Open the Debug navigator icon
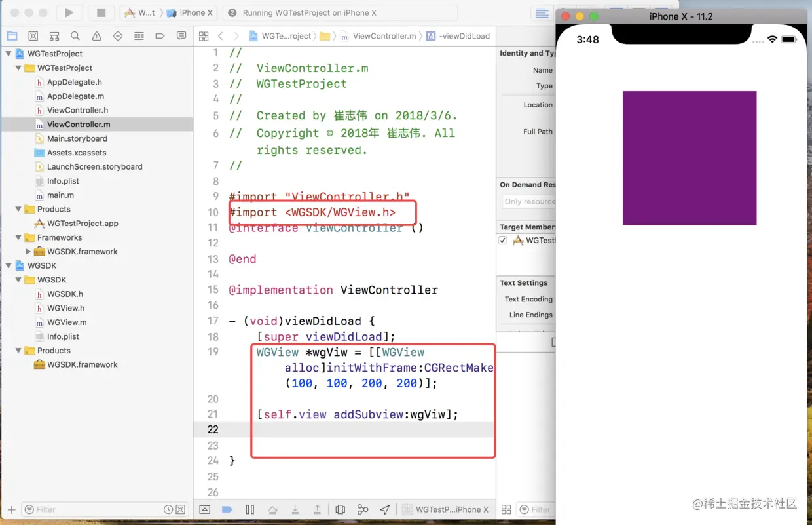Image resolution: width=812 pixels, height=525 pixels. click(139, 36)
